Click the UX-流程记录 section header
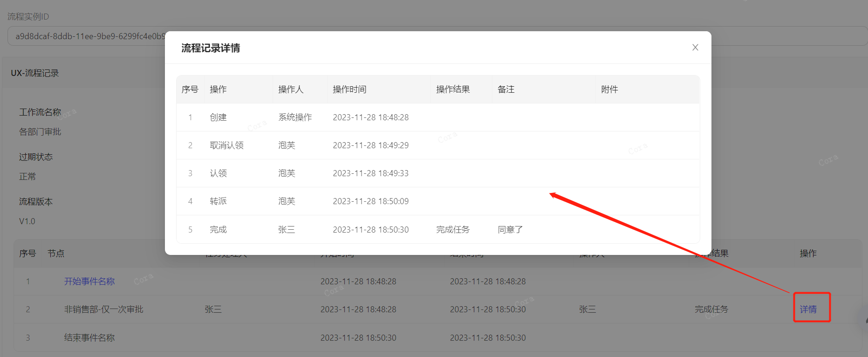The height and width of the screenshot is (357, 868). [x=35, y=73]
